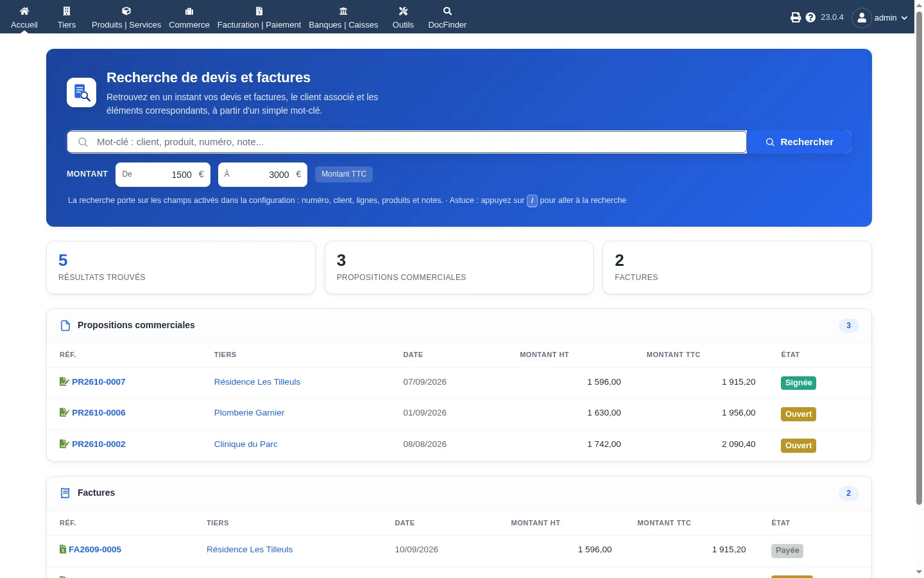Focus the Mot-clé search field
Screen dimensions: 924x578
pos(407,142)
